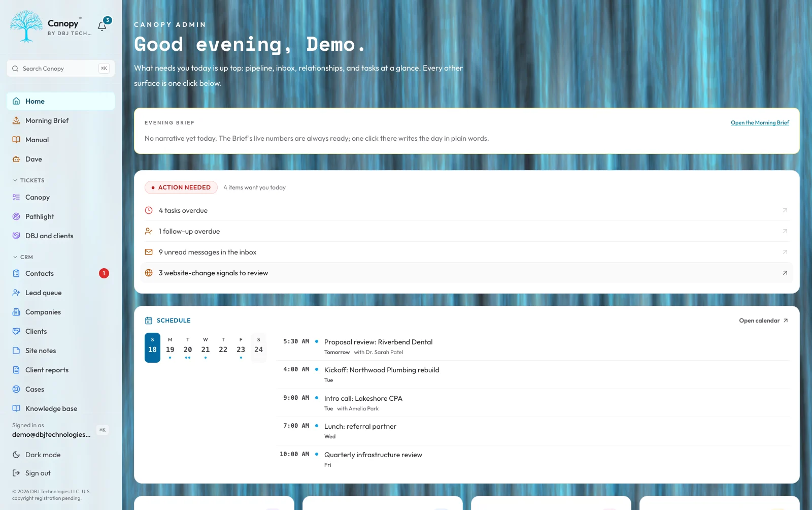Screen dimensions: 812x510
Task: Open Pathlight tickets
Action: pos(61,216)
